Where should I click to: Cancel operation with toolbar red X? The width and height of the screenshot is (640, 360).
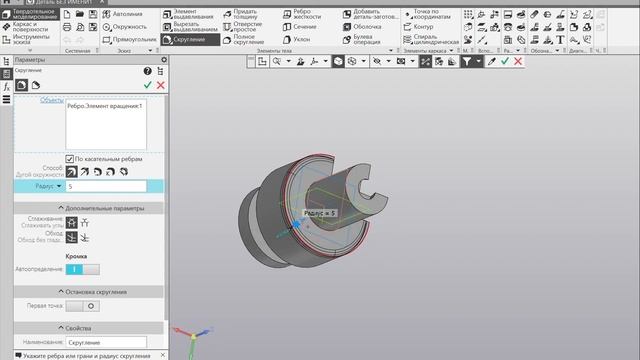518,62
